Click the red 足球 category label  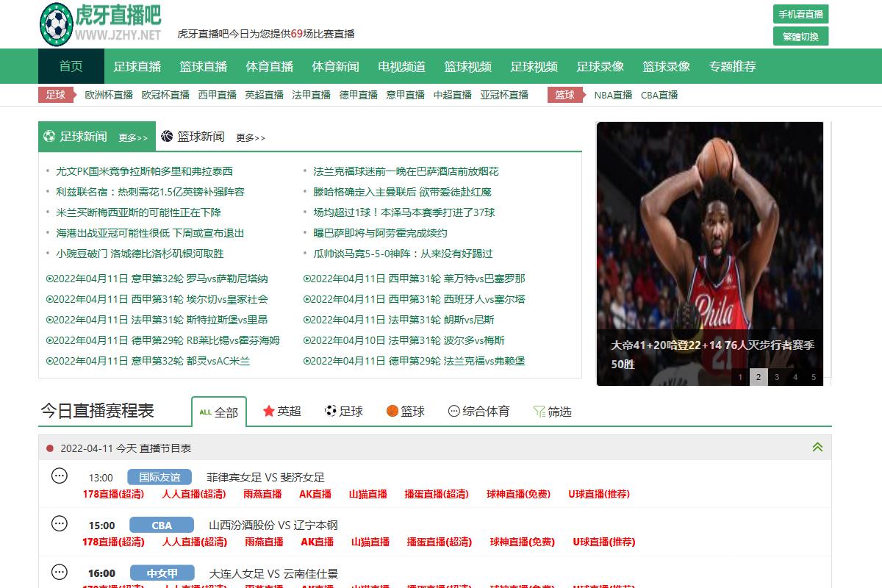coord(55,95)
